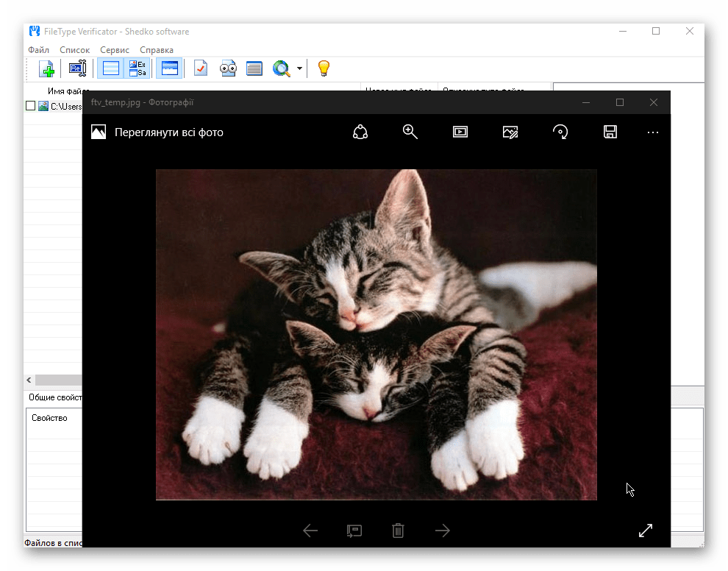
Task: Click the lightbulb tips icon
Action: (323, 68)
